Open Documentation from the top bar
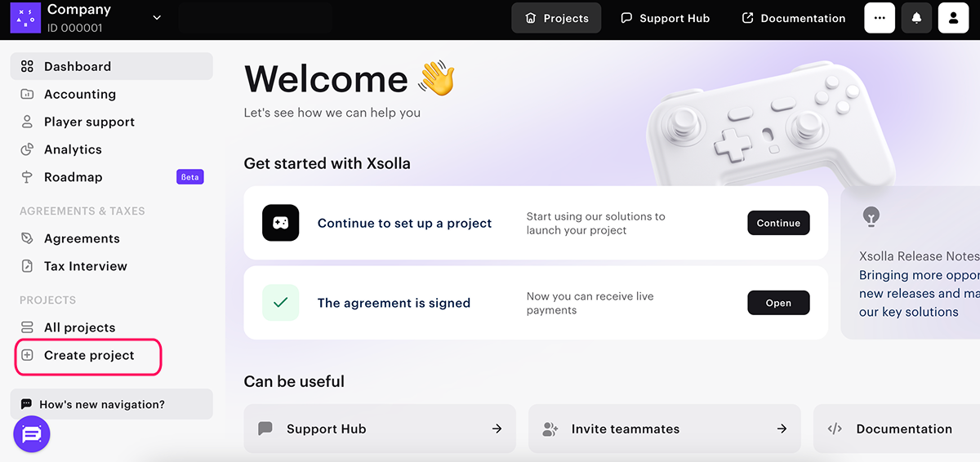 (793, 18)
